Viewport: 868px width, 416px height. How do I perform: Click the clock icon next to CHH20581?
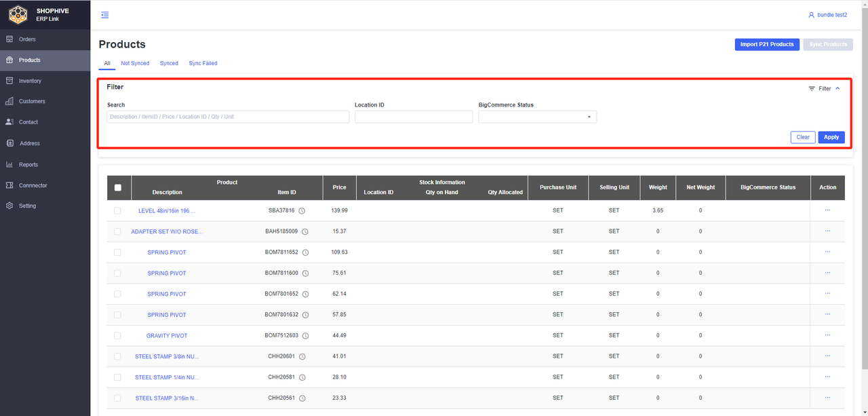302,377
